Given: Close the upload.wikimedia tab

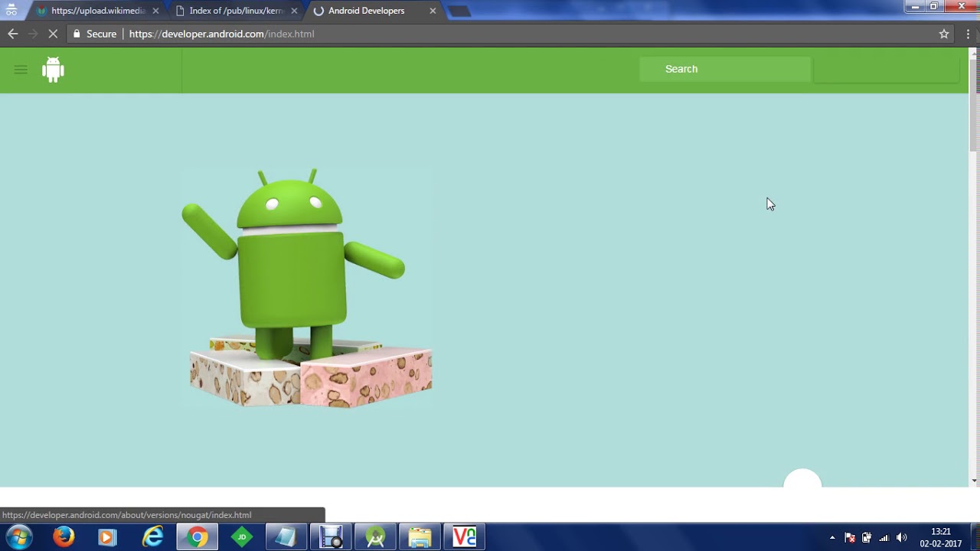Looking at the screenshot, I should pos(155,11).
